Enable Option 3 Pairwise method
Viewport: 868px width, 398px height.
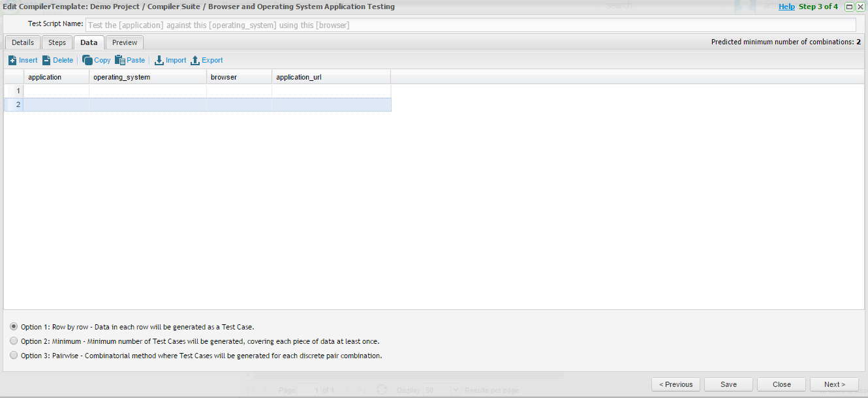(14, 355)
